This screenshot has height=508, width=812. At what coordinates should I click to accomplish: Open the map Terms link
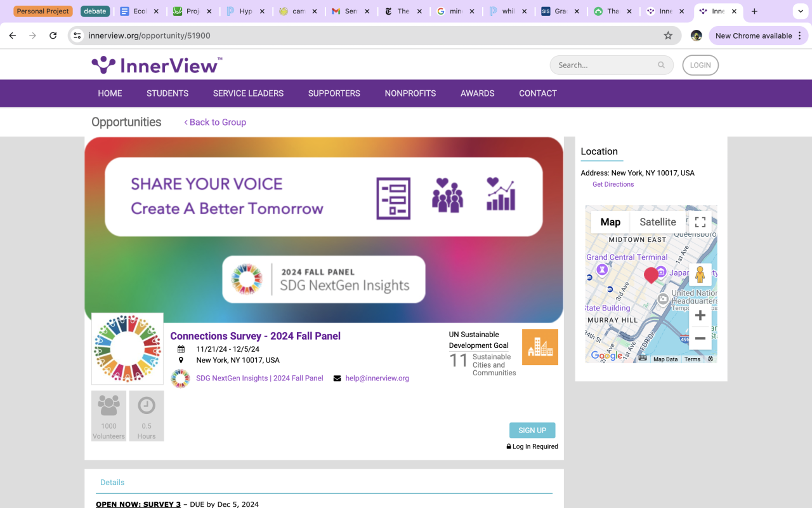[692, 359]
